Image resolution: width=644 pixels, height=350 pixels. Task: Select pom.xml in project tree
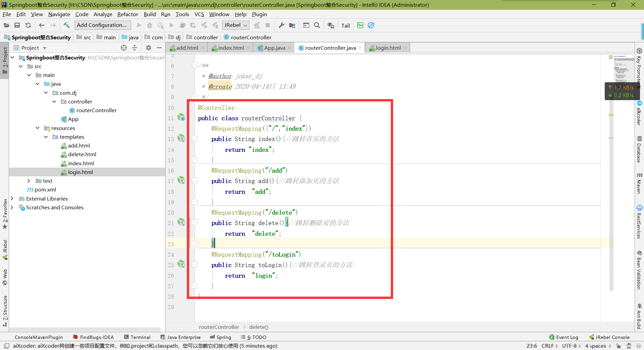[45, 190]
